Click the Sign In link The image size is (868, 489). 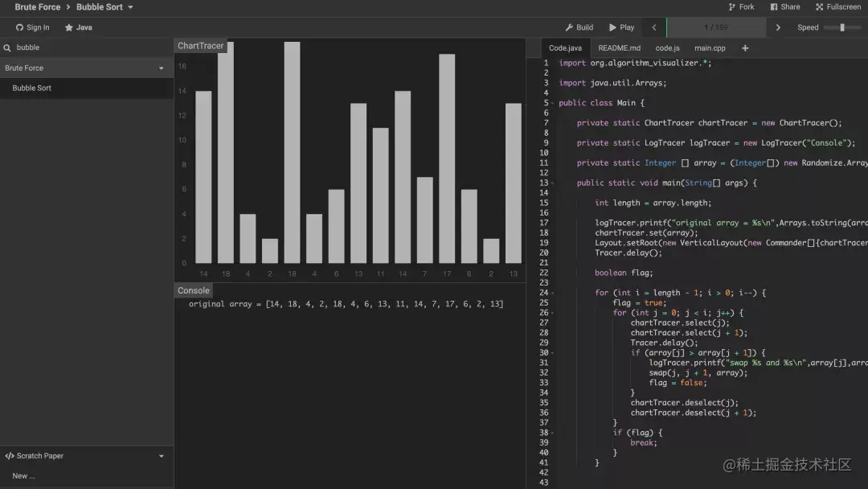[38, 27]
